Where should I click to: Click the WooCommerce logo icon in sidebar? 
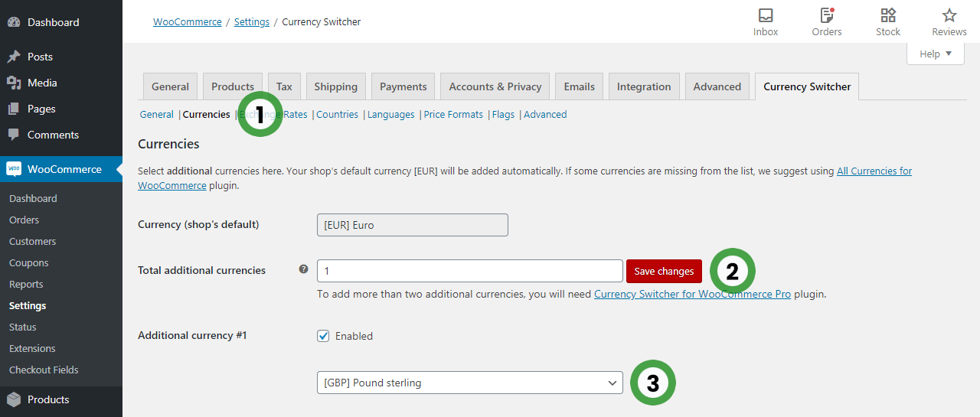coord(14,169)
